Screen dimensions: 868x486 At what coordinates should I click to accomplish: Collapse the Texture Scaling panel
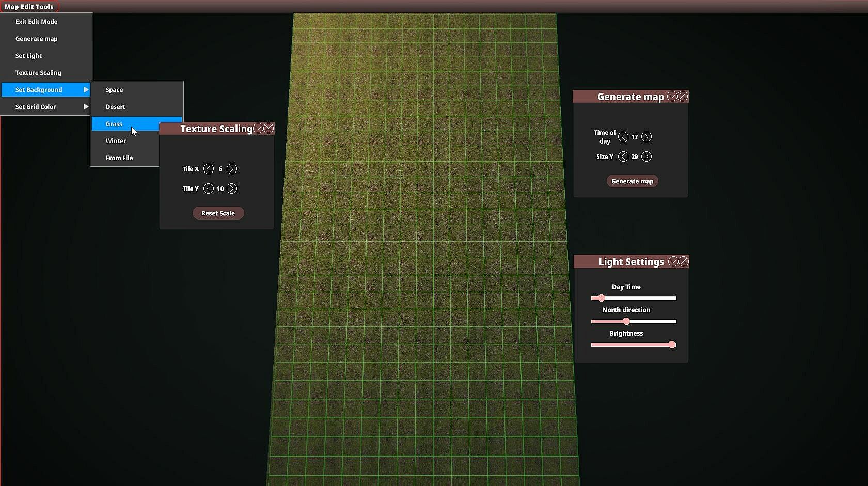[x=259, y=128]
